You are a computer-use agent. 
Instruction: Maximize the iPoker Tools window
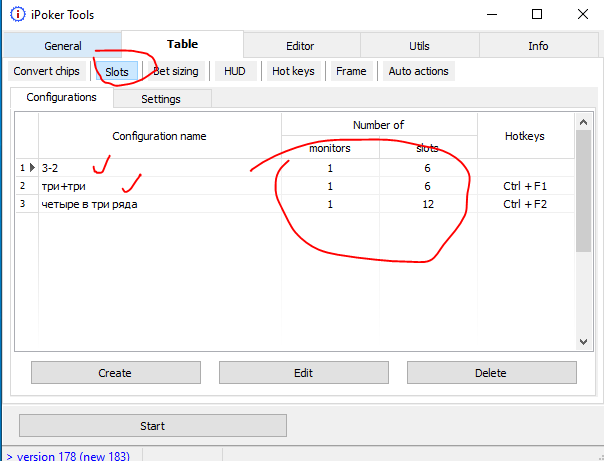pos(537,15)
